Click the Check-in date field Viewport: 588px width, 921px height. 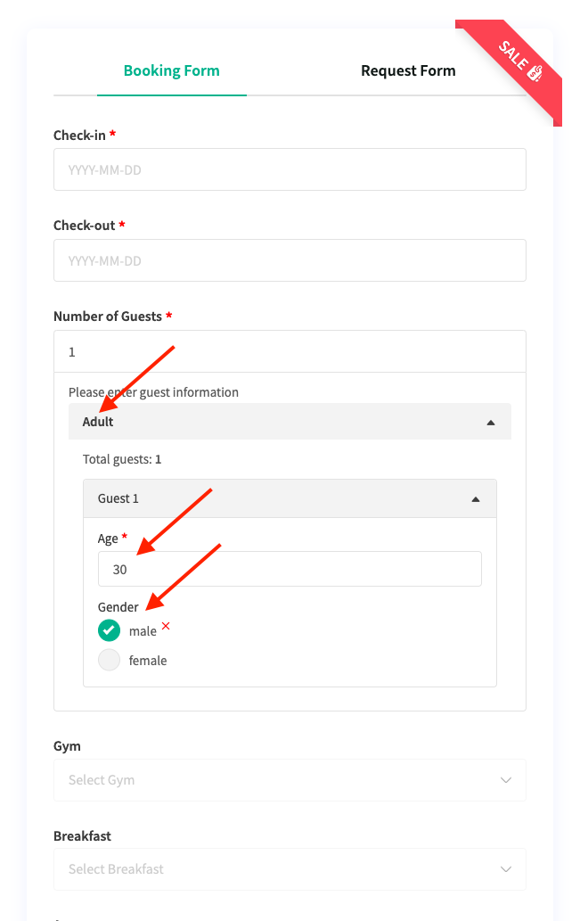pos(290,169)
